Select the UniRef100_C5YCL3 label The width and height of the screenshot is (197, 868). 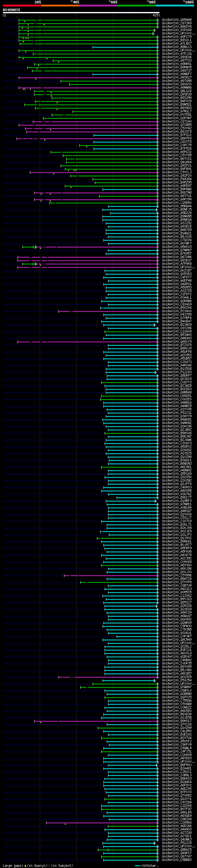point(176,172)
